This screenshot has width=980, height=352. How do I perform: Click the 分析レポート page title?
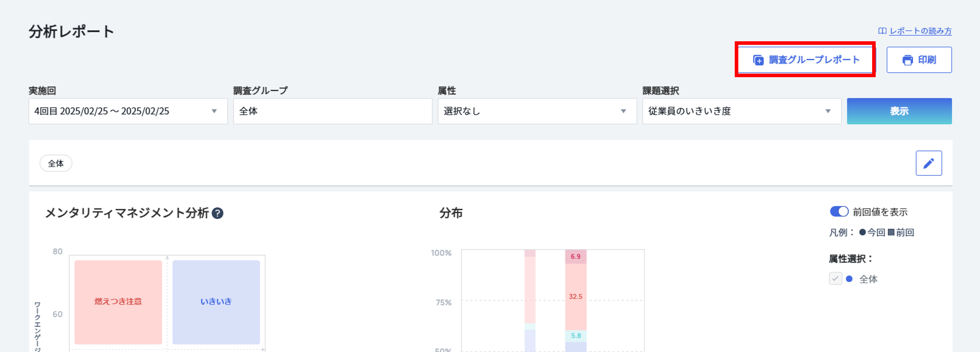point(71,32)
